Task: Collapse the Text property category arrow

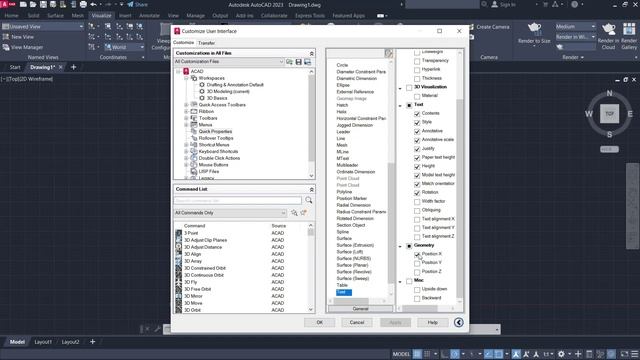Action: [x=400, y=105]
